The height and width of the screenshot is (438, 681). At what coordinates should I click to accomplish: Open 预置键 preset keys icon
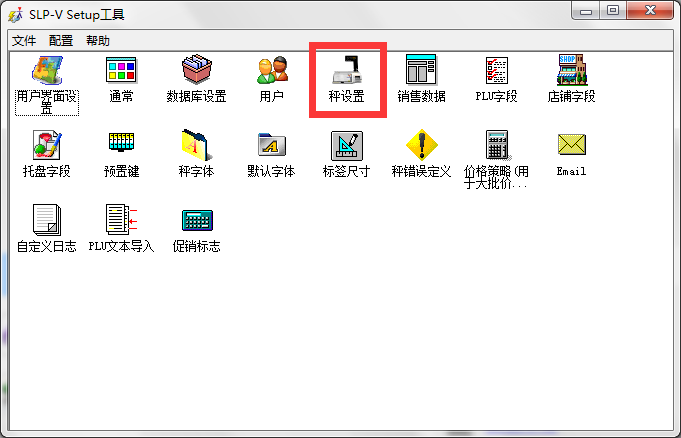(x=121, y=142)
